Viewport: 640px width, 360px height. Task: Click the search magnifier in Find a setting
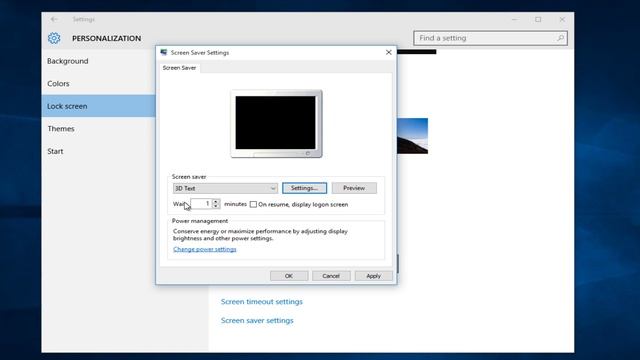click(x=560, y=38)
